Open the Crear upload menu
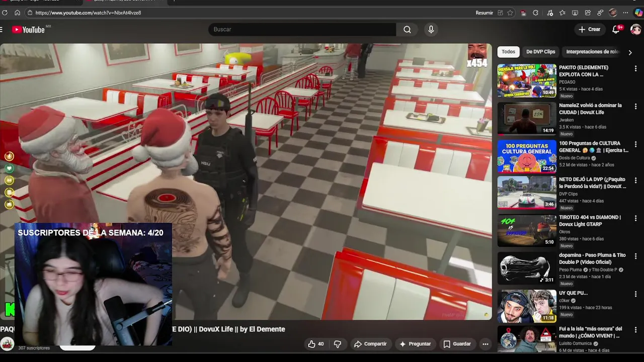 pyautogui.click(x=589, y=30)
